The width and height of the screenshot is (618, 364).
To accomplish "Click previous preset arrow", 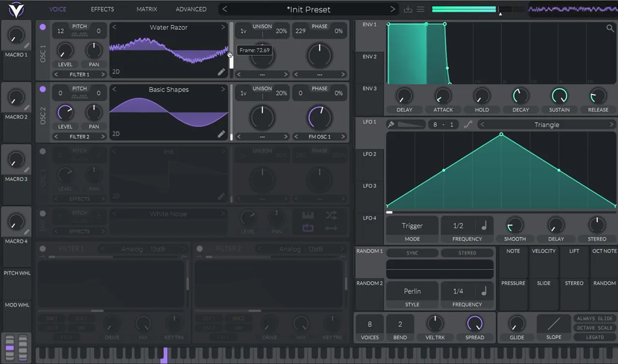I will click(225, 9).
